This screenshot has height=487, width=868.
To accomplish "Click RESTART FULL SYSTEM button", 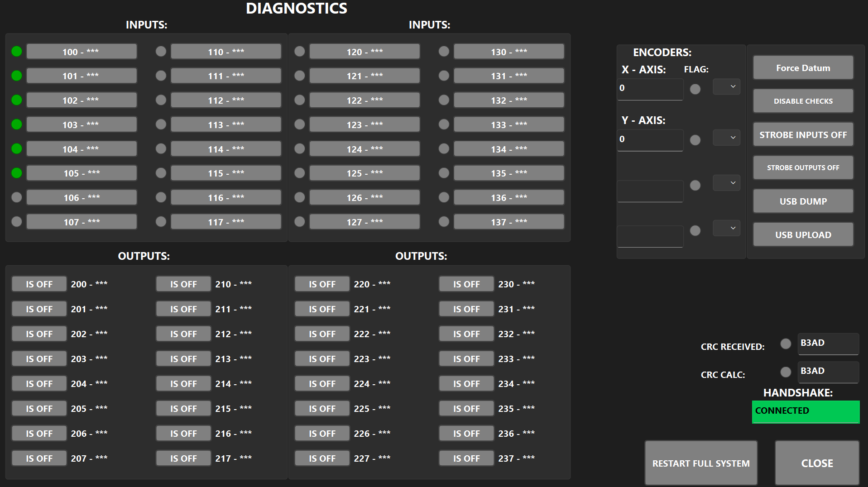I will tap(701, 463).
